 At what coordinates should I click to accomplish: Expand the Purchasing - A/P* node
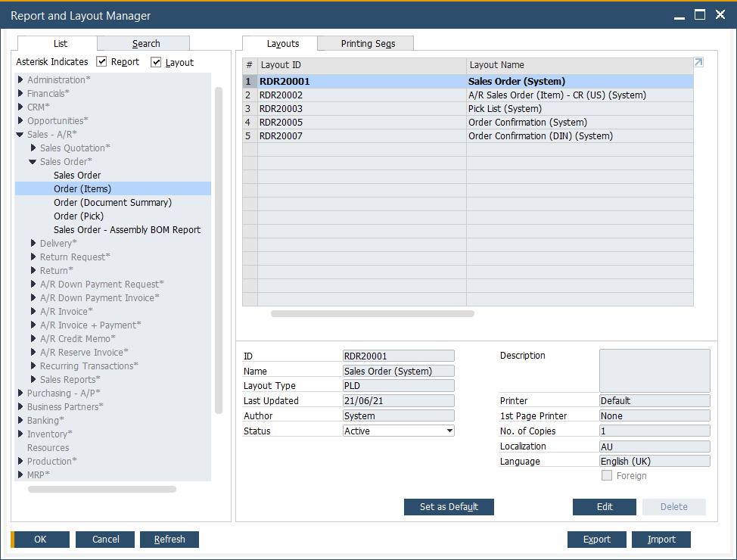20,393
